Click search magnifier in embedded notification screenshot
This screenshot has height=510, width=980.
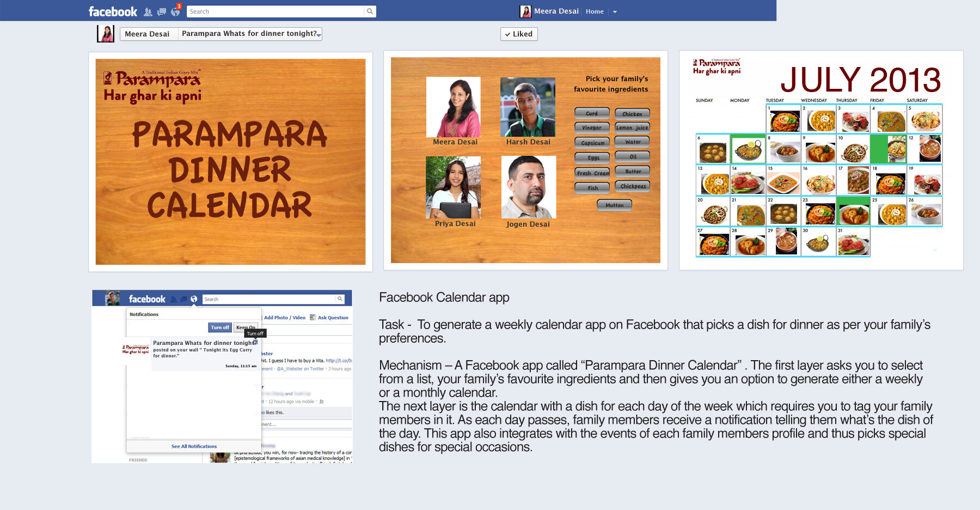(x=340, y=299)
